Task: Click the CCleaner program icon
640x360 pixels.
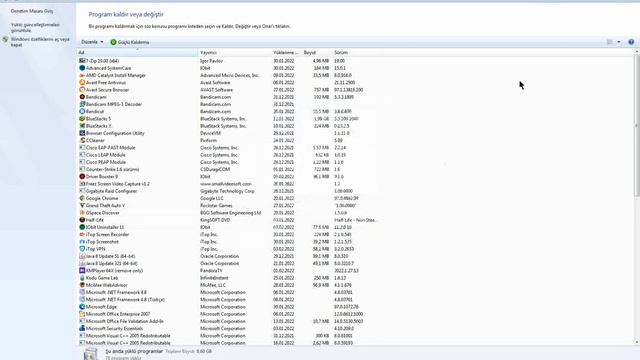Action: [82, 140]
